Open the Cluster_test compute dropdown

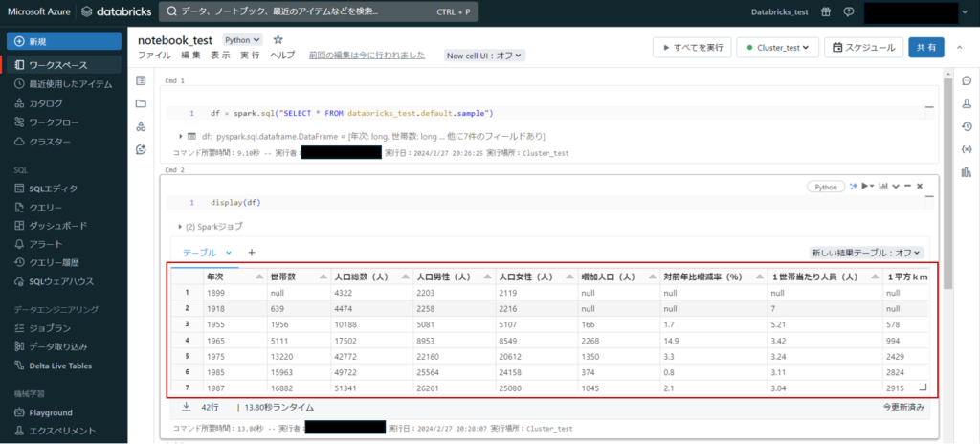click(x=777, y=47)
